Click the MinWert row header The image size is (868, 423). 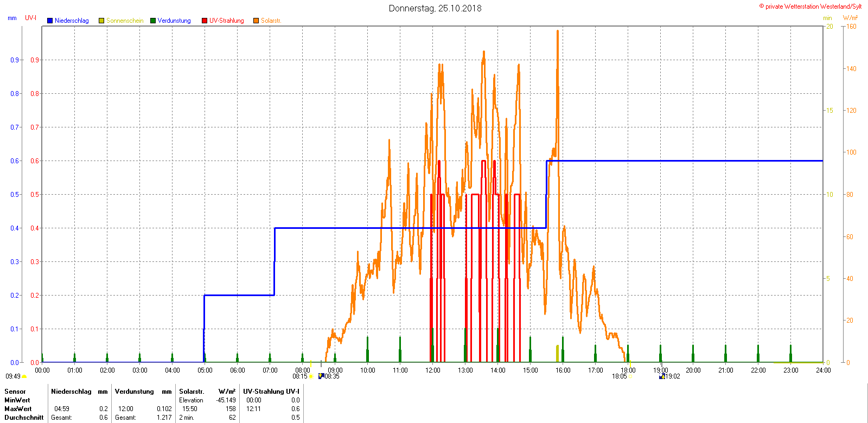tap(17, 400)
